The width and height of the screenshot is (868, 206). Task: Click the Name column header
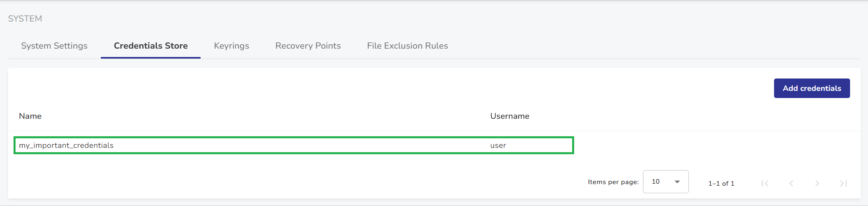(30, 116)
